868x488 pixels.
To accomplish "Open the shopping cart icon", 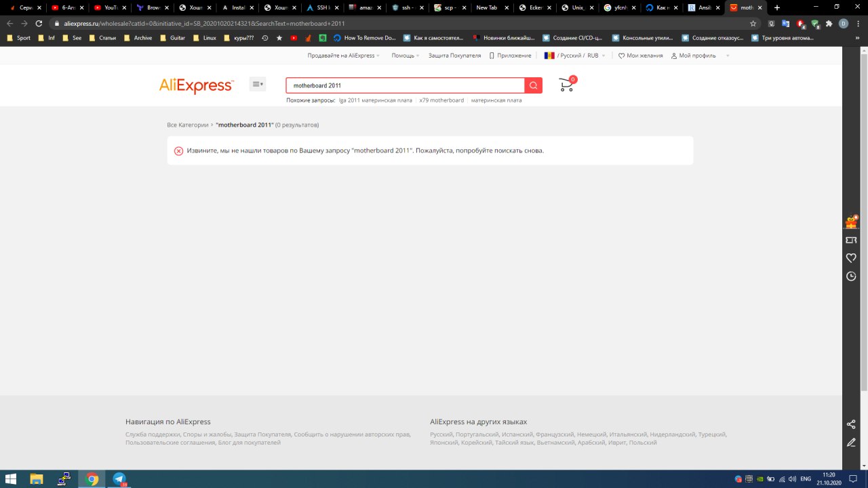I will click(x=566, y=85).
